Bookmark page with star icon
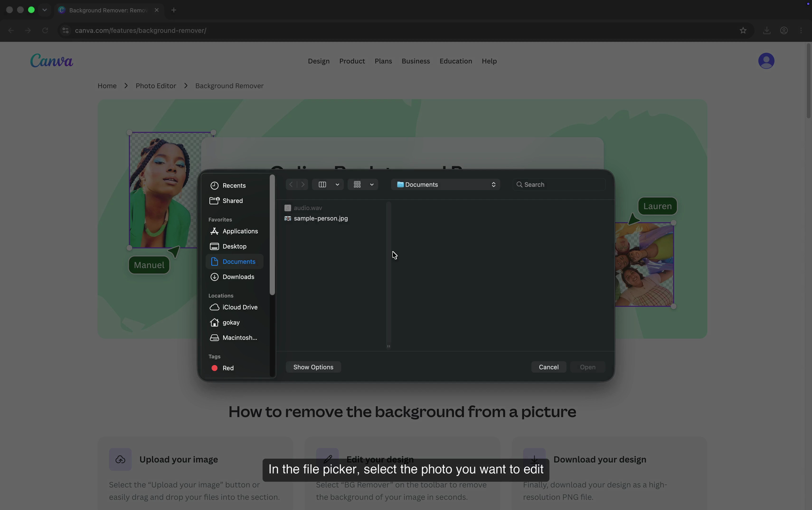 743,30
